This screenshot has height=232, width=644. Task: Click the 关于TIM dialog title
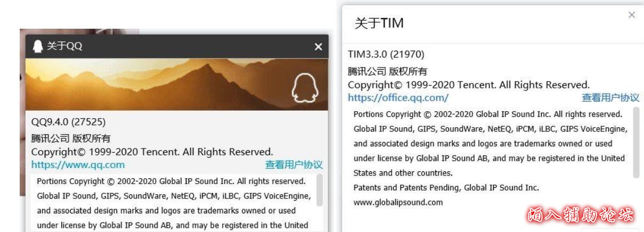(379, 23)
